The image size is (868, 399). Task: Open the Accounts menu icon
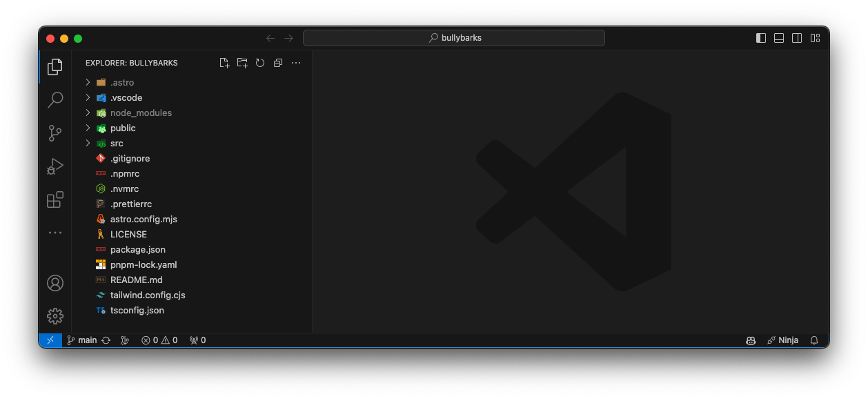pyautogui.click(x=55, y=283)
